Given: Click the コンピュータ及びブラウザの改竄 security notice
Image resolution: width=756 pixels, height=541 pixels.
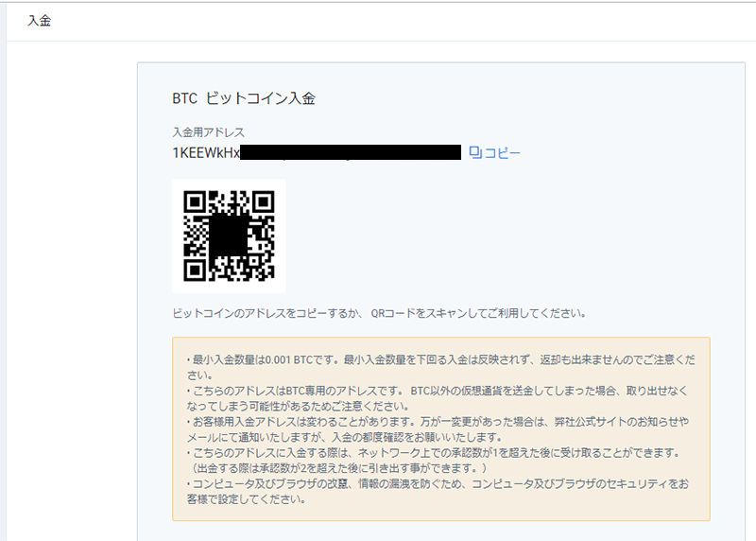Looking at the screenshot, I should pos(438,491).
